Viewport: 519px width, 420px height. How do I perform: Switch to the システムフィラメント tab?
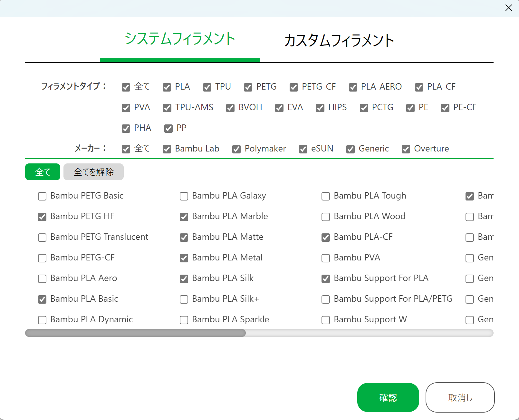pos(180,39)
